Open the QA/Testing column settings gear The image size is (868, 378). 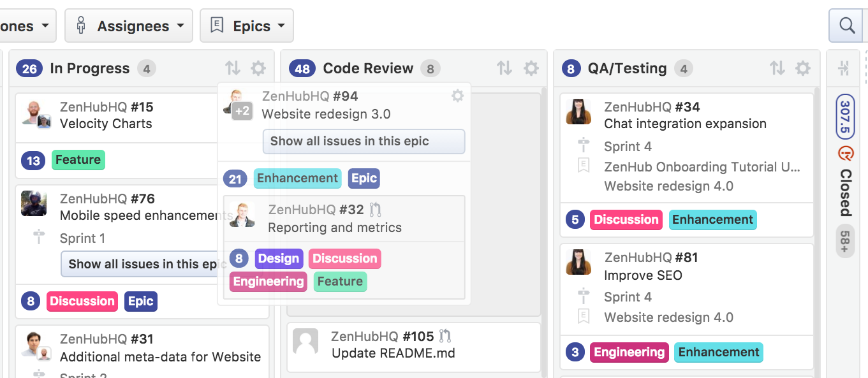tap(803, 68)
